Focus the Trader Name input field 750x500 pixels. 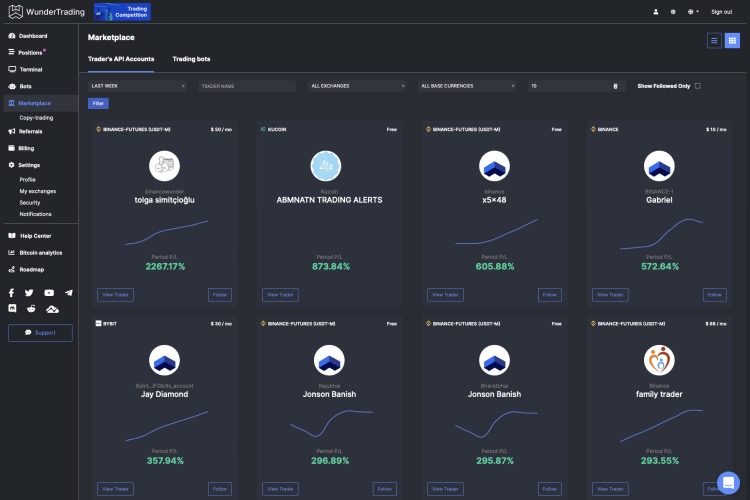point(247,86)
